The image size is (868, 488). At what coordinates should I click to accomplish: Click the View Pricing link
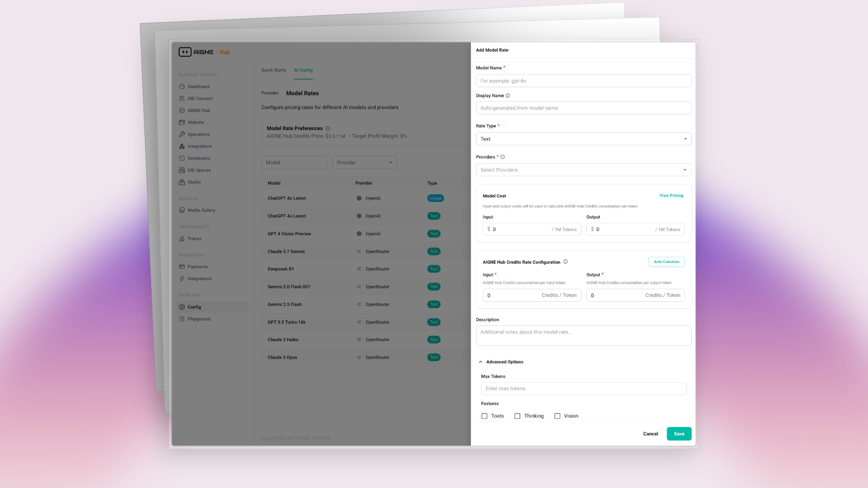(671, 195)
